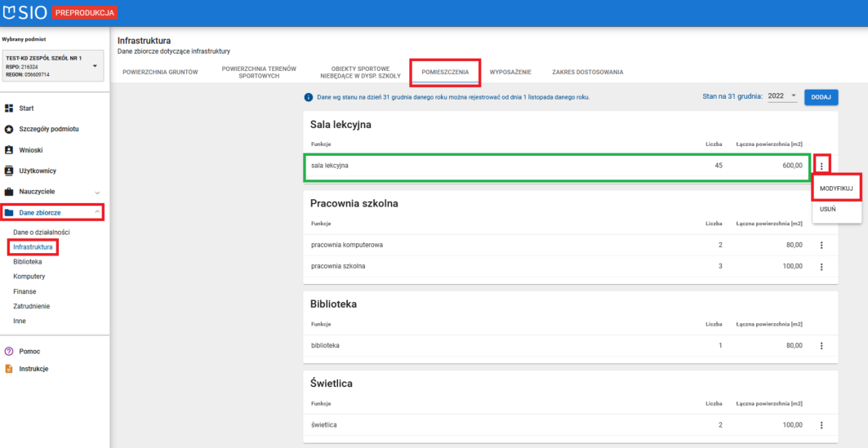Click the SIO logo in header
This screenshot has height=448, width=868.
pyautogui.click(x=24, y=13)
